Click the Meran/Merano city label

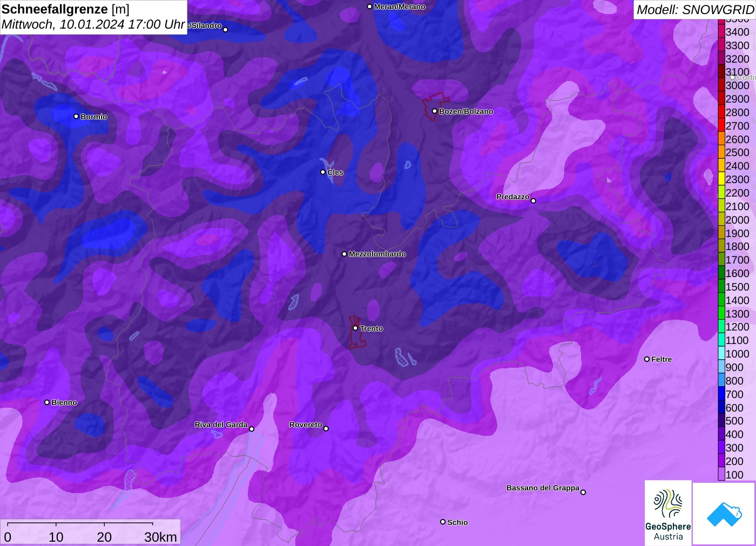[400, 6]
